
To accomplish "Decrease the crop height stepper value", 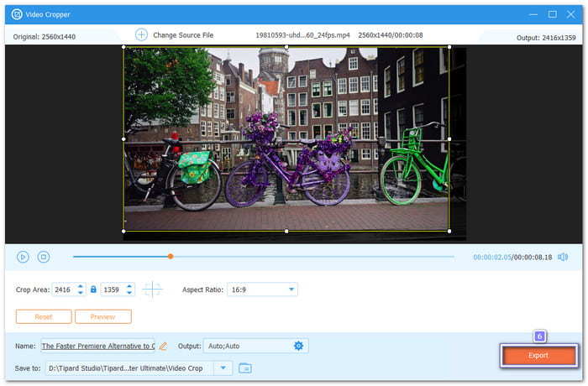I will click(129, 293).
